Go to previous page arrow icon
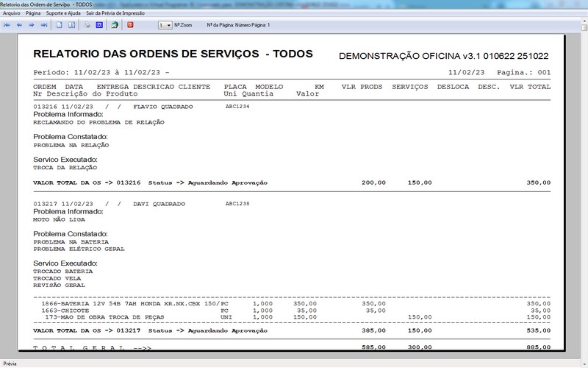The image size is (588, 368). (x=19, y=25)
